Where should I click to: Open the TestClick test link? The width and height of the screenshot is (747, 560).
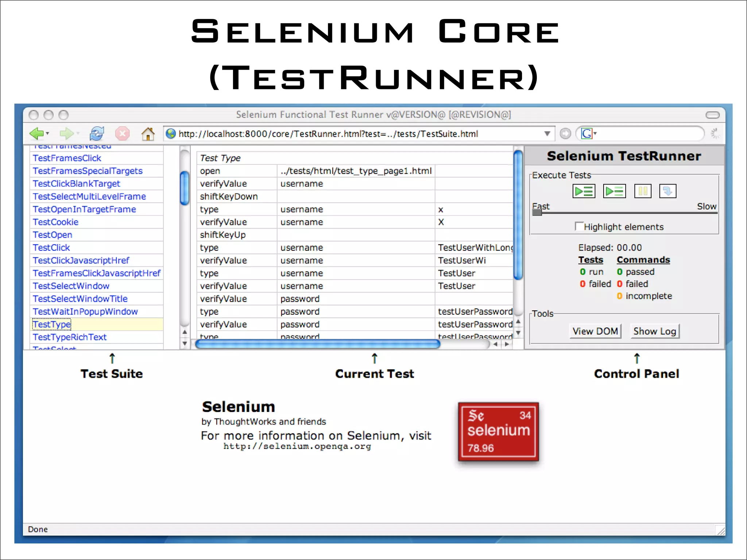tap(51, 248)
